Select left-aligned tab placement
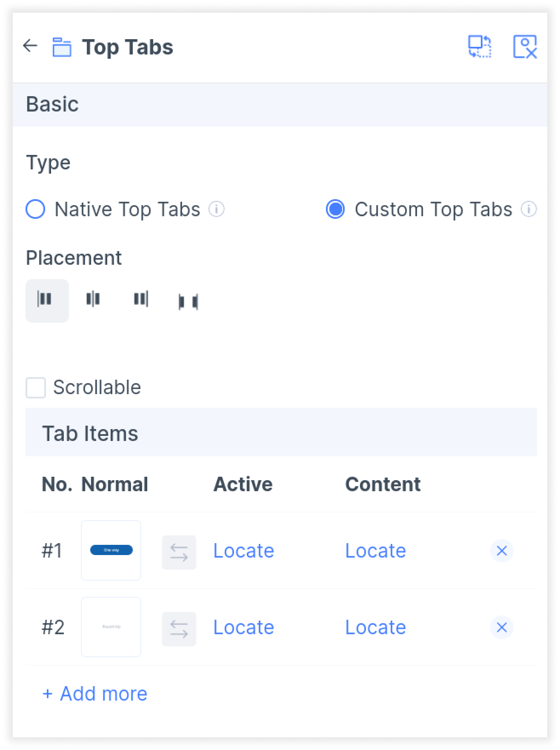 [x=47, y=301]
